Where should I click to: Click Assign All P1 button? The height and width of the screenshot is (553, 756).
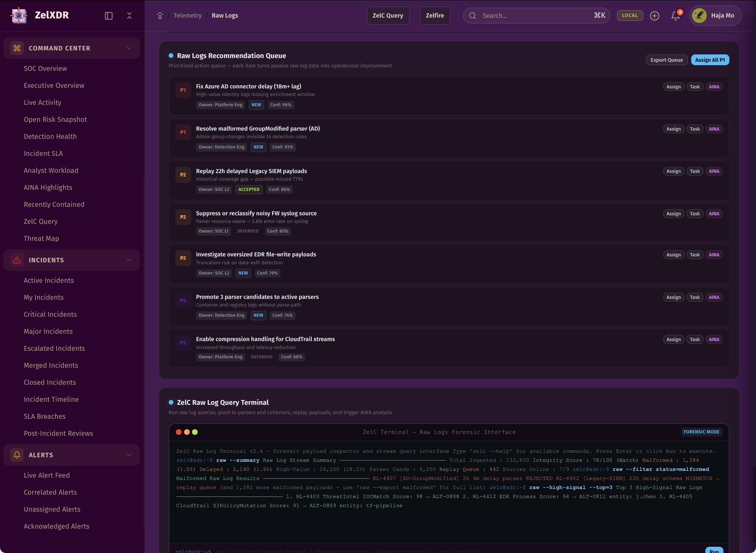pyautogui.click(x=710, y=60)
